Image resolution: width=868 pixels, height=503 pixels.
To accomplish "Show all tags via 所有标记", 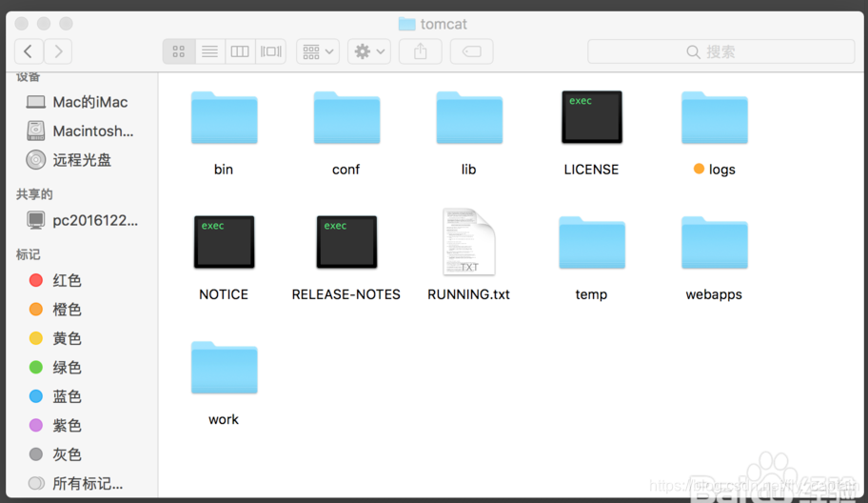I will (x=76, y=484).
